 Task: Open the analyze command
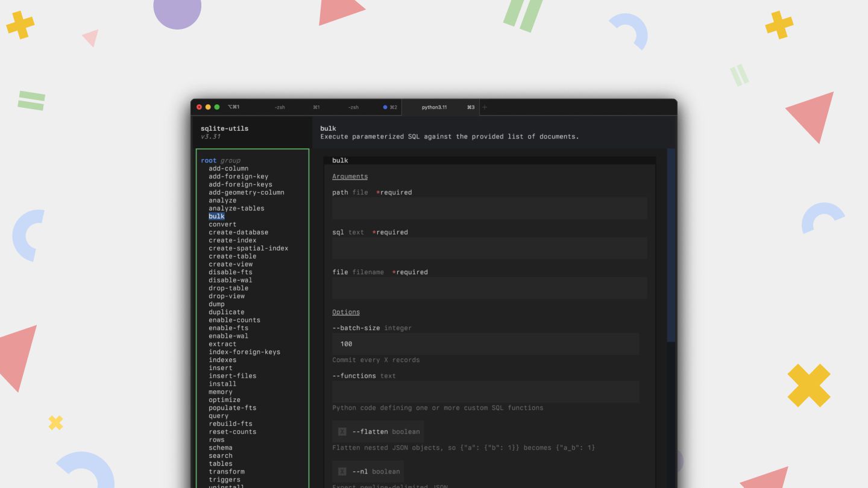pos(222,200)
